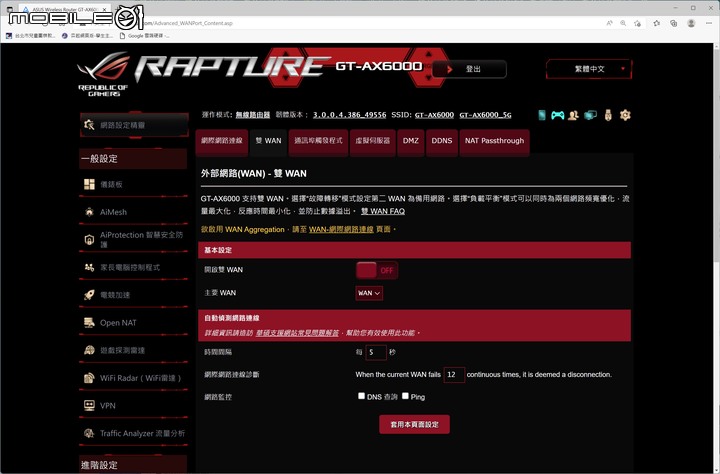Click 套用本頁面設定 apply button
Image resolution: width=720 pixels, height=474 pixels.
pos(414,424)
